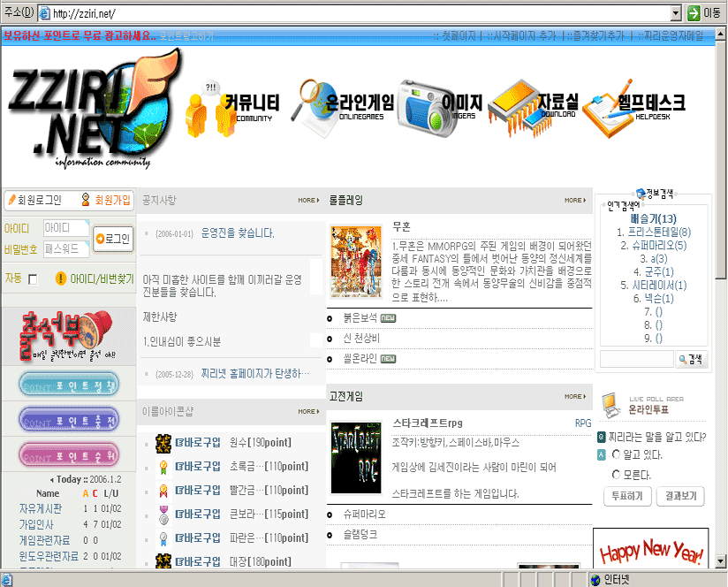The image size is (728, 587).
Task: Select the 알고 있다 poll option
Action: pyautogui.click(x=616, y=454)
